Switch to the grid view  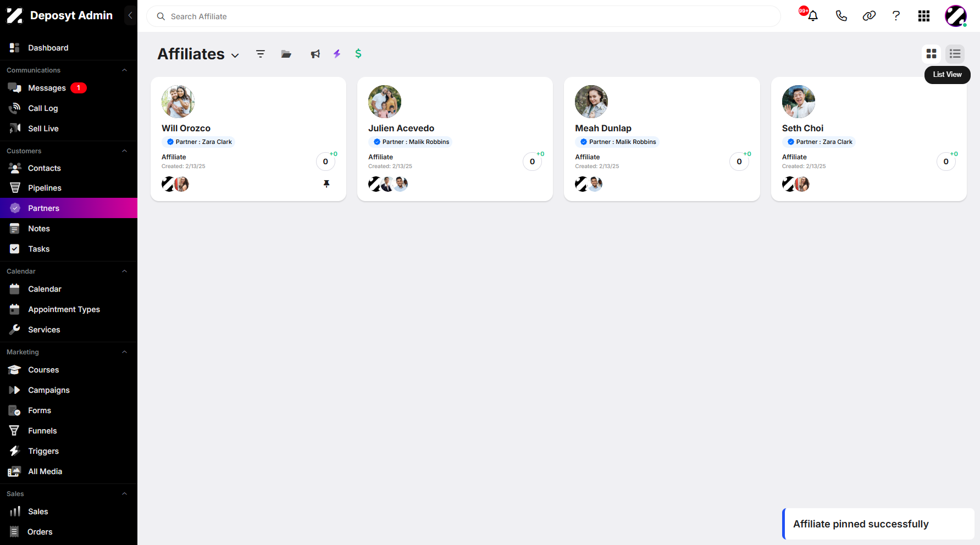(x=931, y=54)
